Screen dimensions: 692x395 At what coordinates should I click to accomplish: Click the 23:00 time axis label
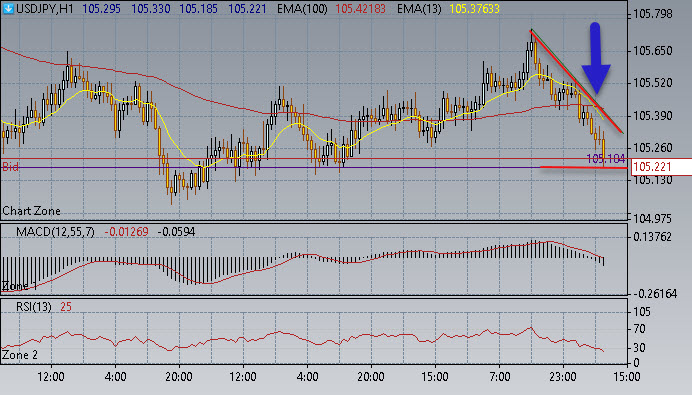(563, 377)
